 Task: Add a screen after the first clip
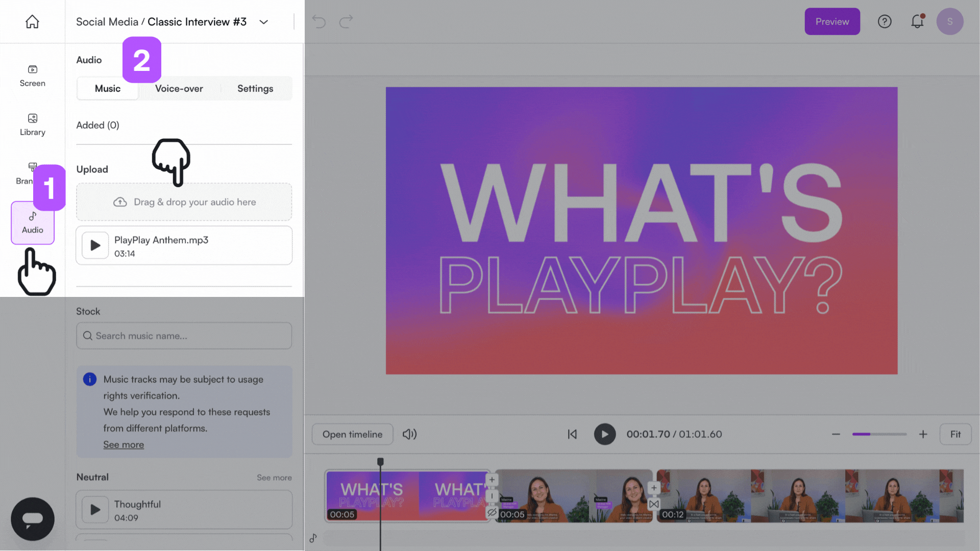click(492, 480)
